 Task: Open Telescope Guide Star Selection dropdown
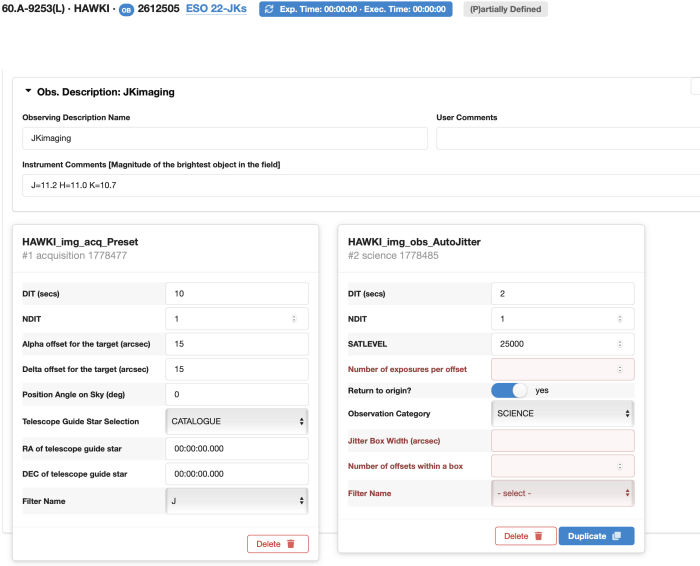(x=236, y=422)
